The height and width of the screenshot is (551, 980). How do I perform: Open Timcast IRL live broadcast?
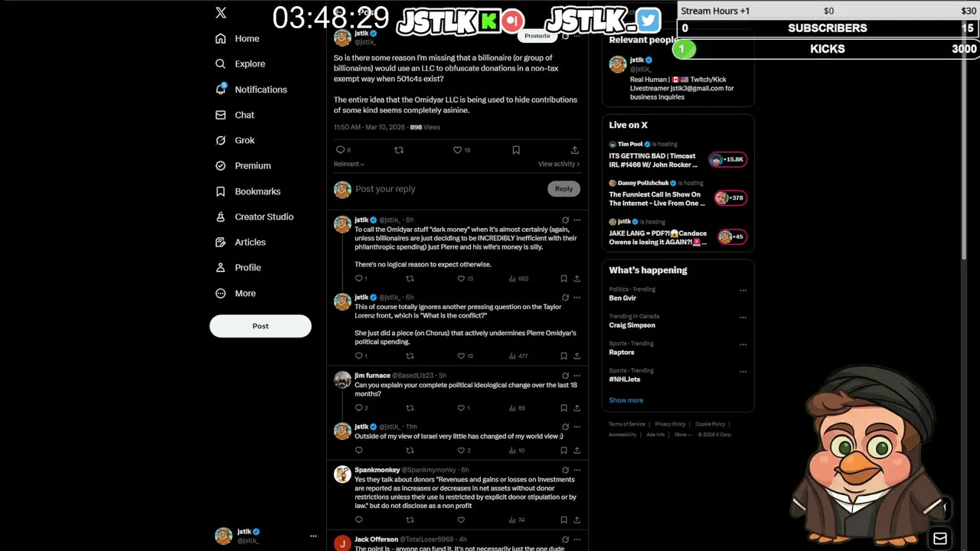[x=678, y=156]
